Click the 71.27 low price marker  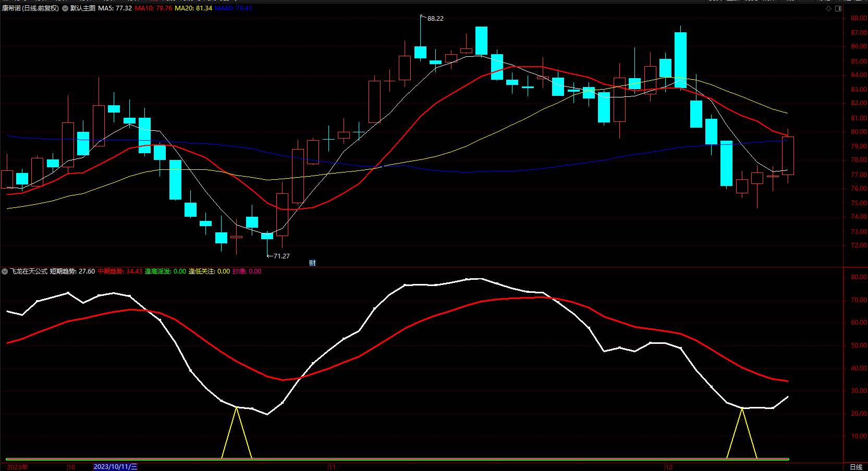[x=282, y=256]
